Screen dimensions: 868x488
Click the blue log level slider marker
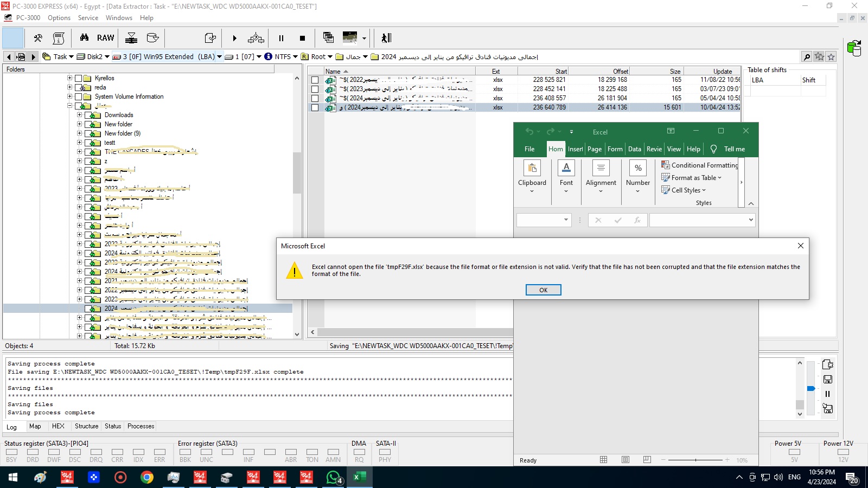click(x=810, y=388)
